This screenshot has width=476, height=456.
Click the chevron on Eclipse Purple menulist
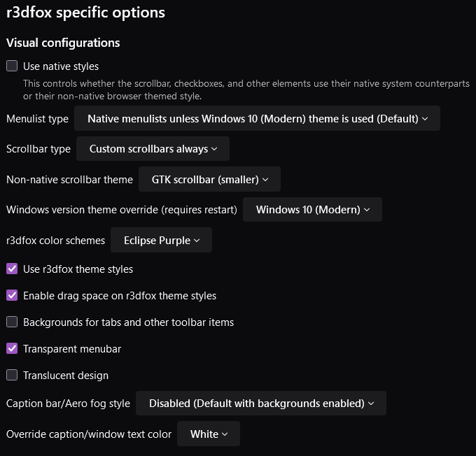click(x=197, y=241)
